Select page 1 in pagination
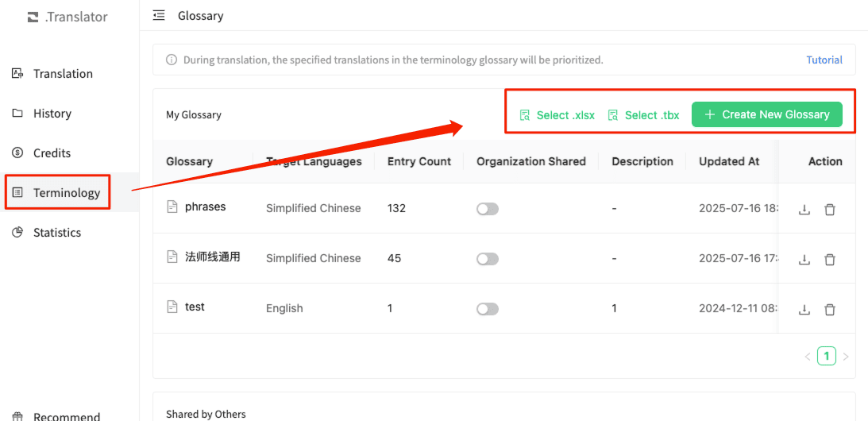The height and width of the screenshot is (421, 868). click(827, 356)
